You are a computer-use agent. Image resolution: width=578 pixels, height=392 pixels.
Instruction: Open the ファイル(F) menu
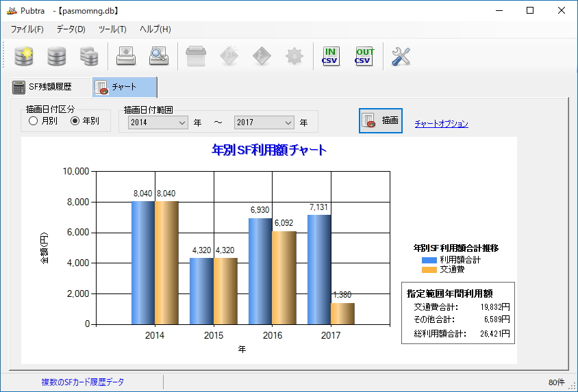click(x=27, y=29)
